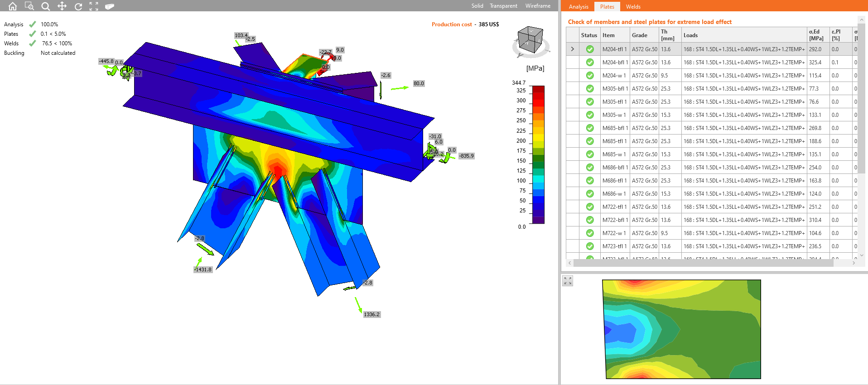Viewport: 868px width, 385px height.
Task: Switch to Solid display mode
Action: pos(477,6)
